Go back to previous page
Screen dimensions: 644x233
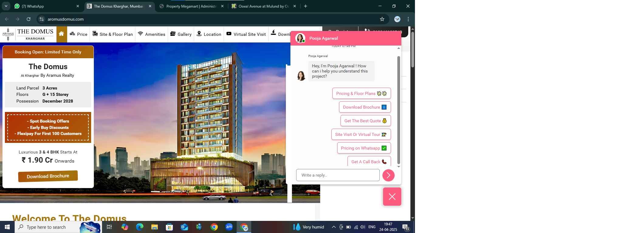[7, 19]
